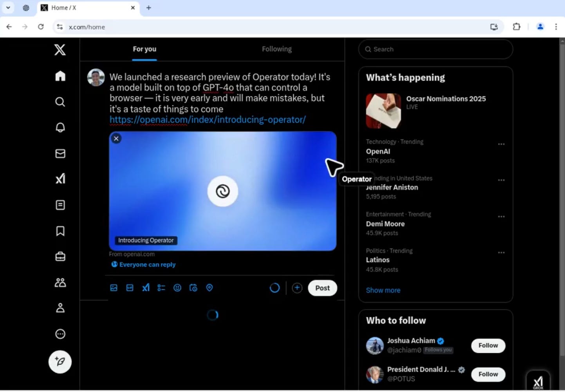565x392 pixels.
Task: Open tab search dropdown arrow
Action: point(8,7)
